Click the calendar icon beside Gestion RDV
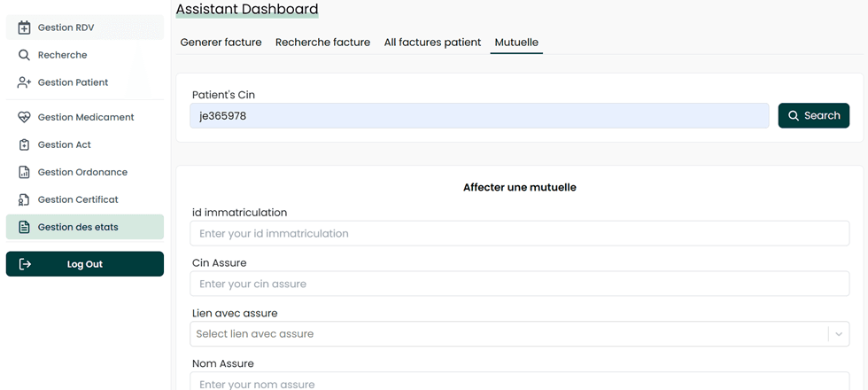The height and width of the screenshot is (390, 868). (24, 27)
